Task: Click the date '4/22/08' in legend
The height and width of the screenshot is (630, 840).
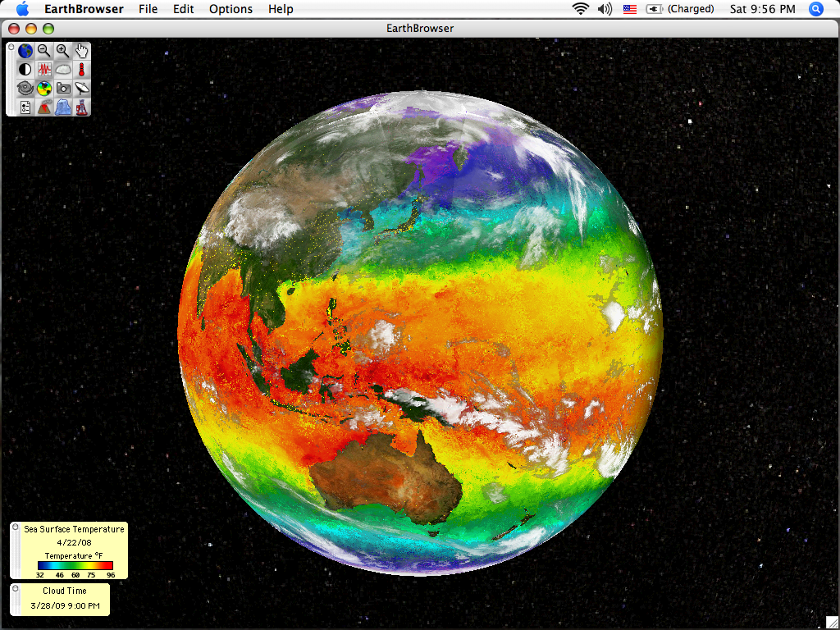Action: (74, 542)
